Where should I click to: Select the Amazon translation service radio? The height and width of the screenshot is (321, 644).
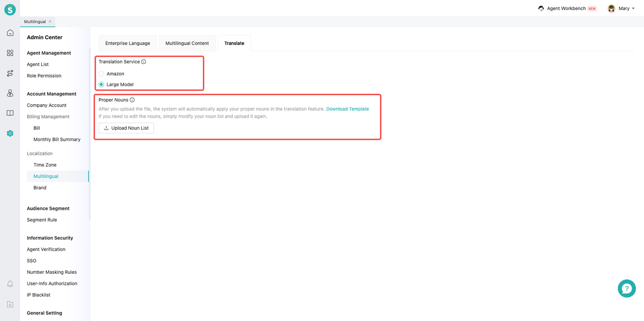tap(102, 74)
